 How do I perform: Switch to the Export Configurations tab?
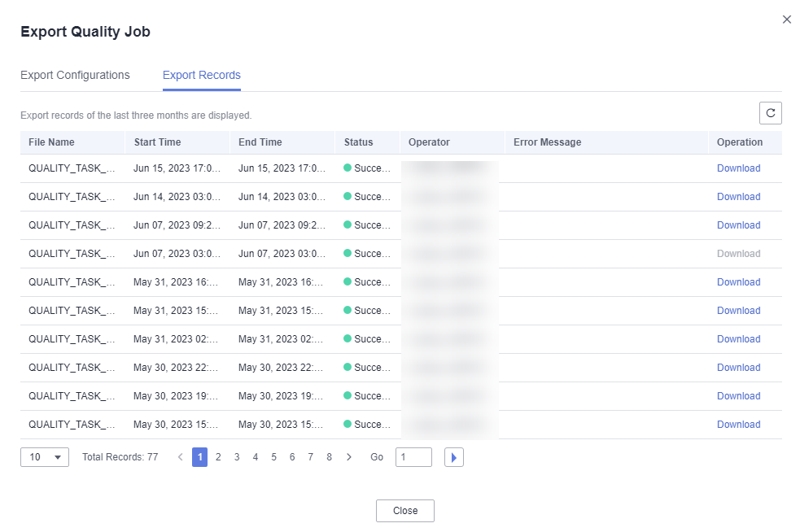coord(75,75)
